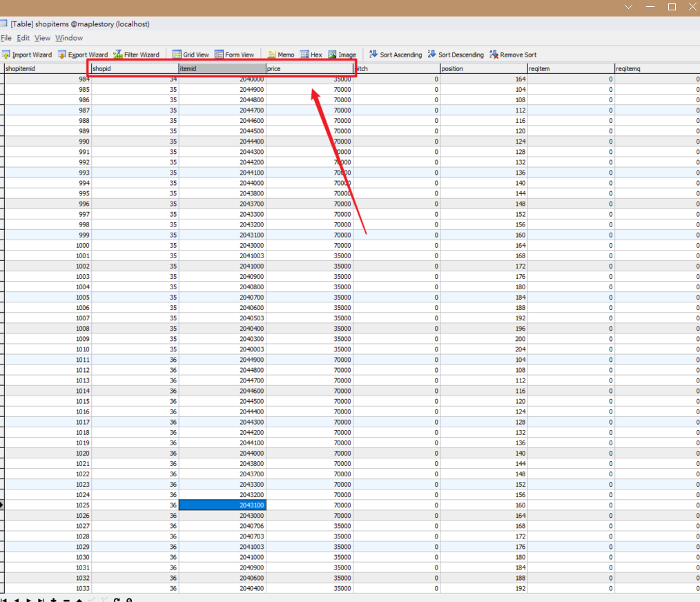Select price cell in row 1032

309,578
